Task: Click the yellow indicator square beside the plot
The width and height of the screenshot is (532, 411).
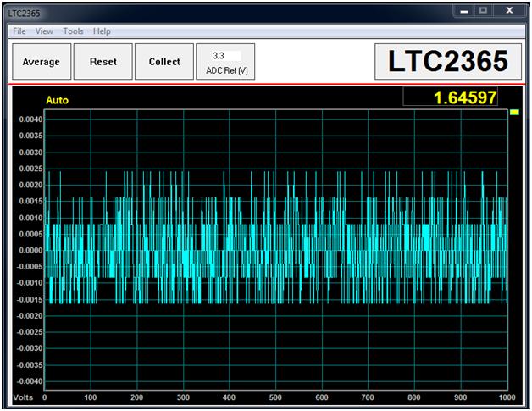Action: [514, 113]
